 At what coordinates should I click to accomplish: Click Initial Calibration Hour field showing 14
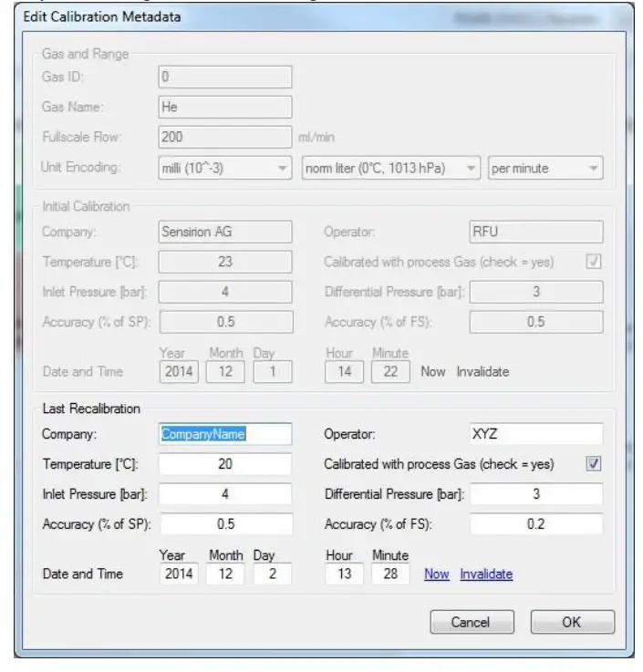coord(344,372)
